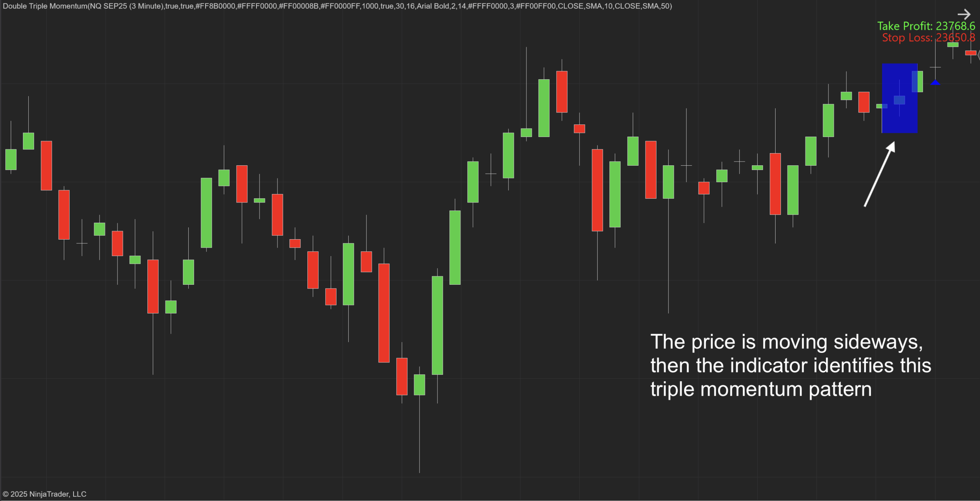Select the 'price is moving sideways' annotation text
Viewport: 980px width, 501px height.
pos(791,365)
